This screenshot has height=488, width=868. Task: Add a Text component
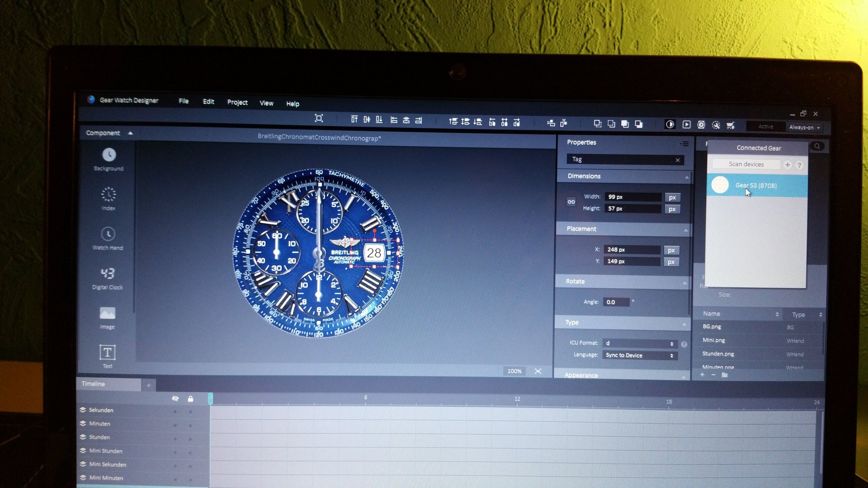(x=107, y=356)
